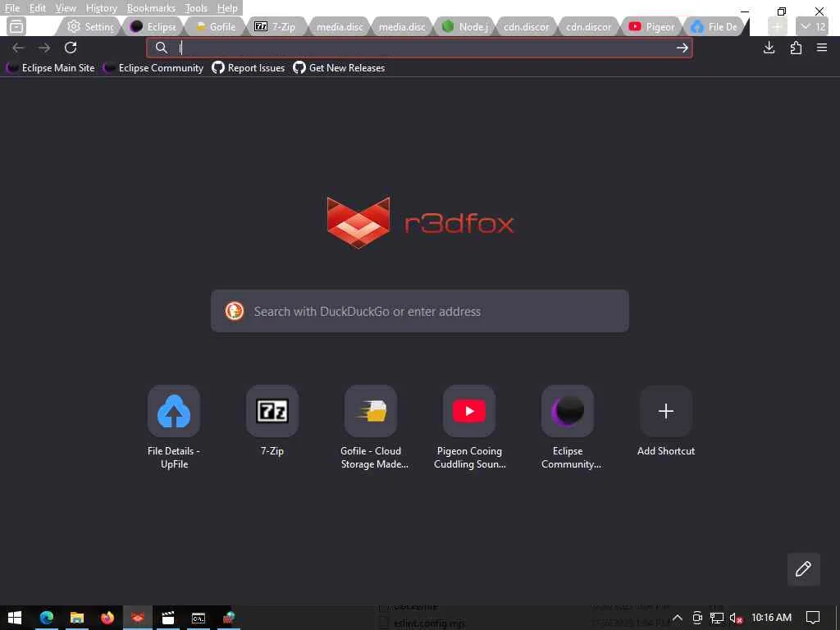Image resolution: width=840 pixels, height=630 pixels.
Task: Open File Explorer from taskbar
Action: [77, 618]
